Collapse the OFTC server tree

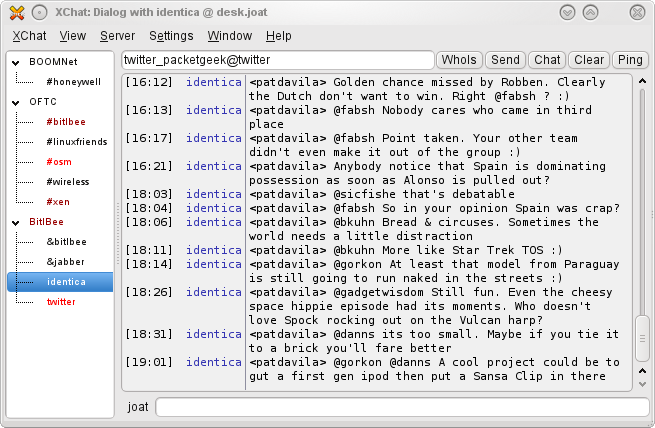16,102
